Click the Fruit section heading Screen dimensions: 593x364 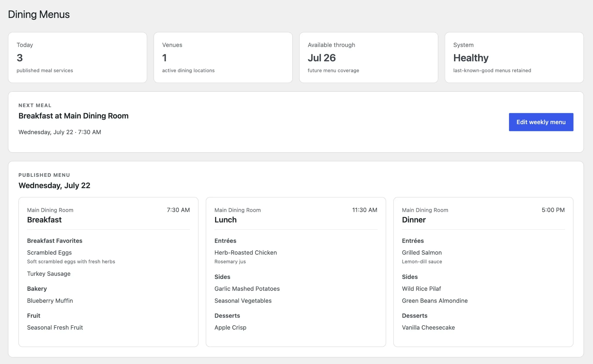(x=34, y=316)
